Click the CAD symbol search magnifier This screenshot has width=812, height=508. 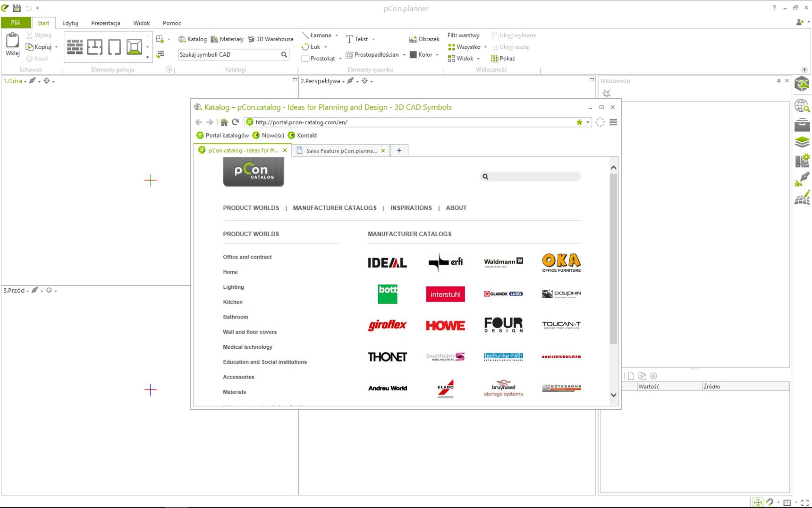(284, 55)
